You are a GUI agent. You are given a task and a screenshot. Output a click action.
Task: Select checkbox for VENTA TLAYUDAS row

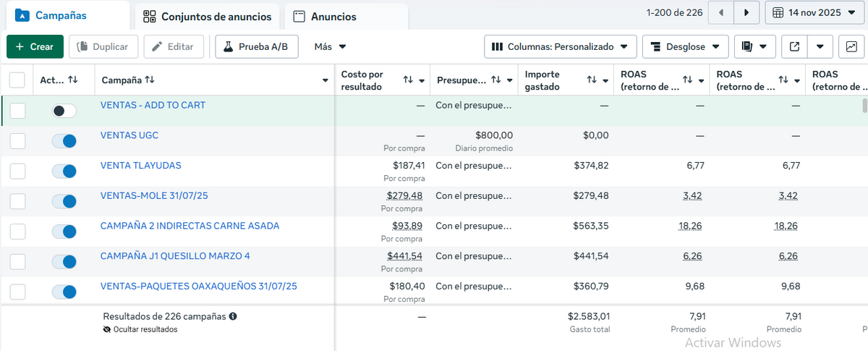17,172
